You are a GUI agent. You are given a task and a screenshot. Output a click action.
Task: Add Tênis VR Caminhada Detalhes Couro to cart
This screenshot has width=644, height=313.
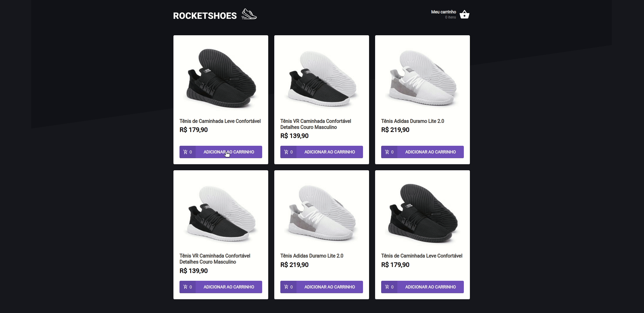click(x=330, y=152)
